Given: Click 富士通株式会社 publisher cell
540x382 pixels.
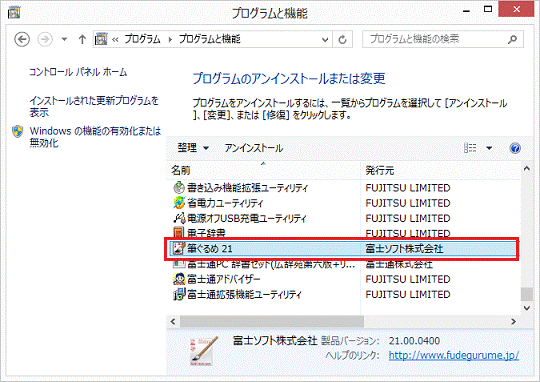Looking at the screenshot, I should pos(399,265).
